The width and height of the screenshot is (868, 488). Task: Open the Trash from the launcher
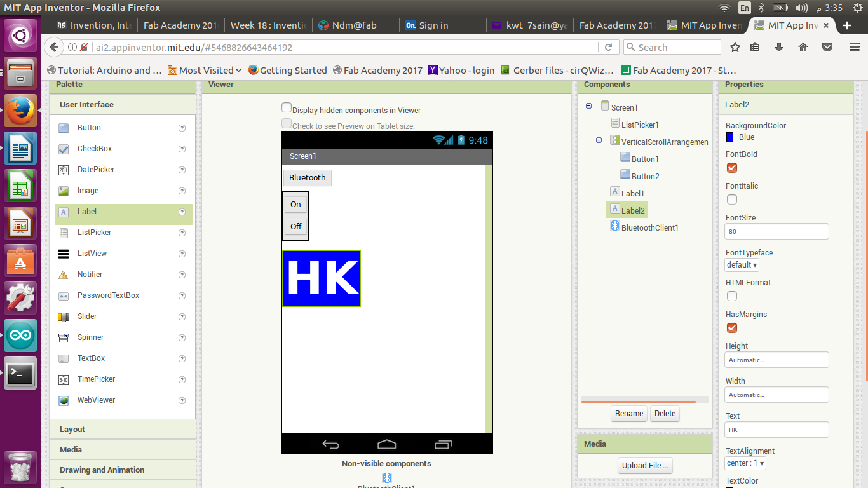coord(20,467)
